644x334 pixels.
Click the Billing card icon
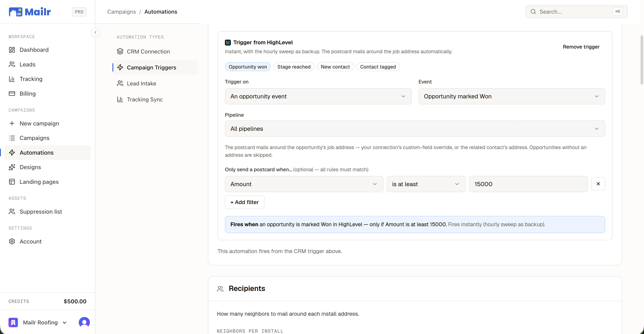(x=12, y=94)
